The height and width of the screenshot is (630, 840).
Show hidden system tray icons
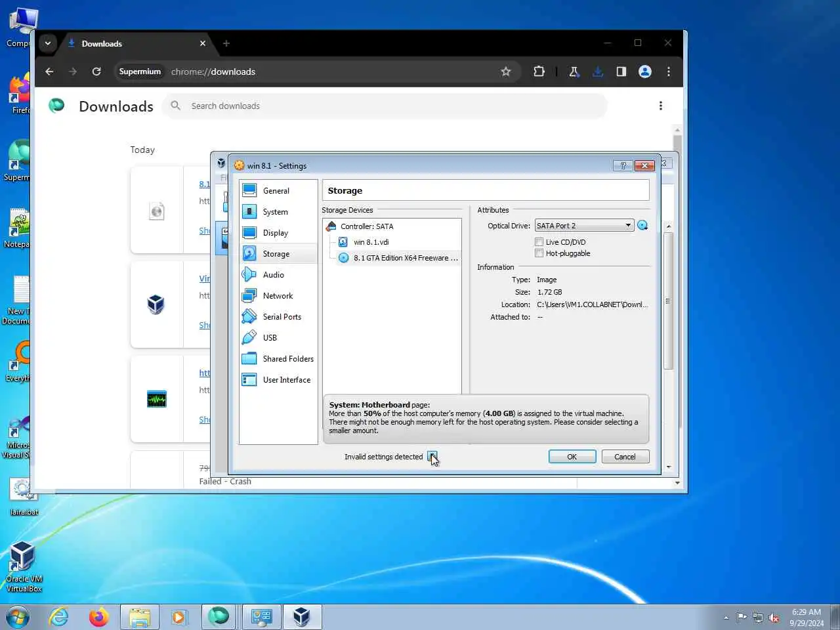726,618
